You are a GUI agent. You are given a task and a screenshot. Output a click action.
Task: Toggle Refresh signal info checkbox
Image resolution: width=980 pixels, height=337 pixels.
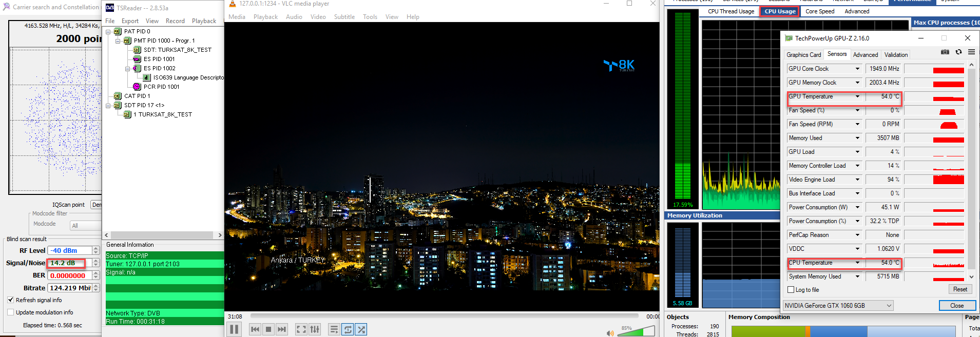(10, 300)
